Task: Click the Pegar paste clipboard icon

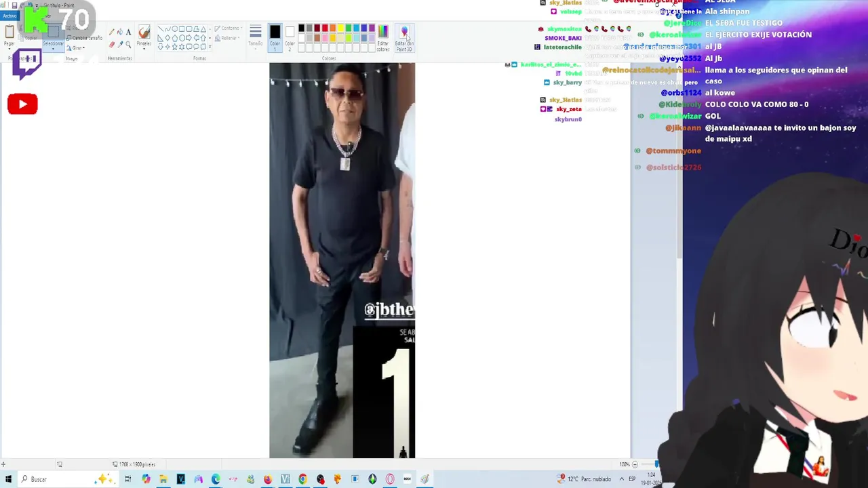Action: (x=9, y=32)
